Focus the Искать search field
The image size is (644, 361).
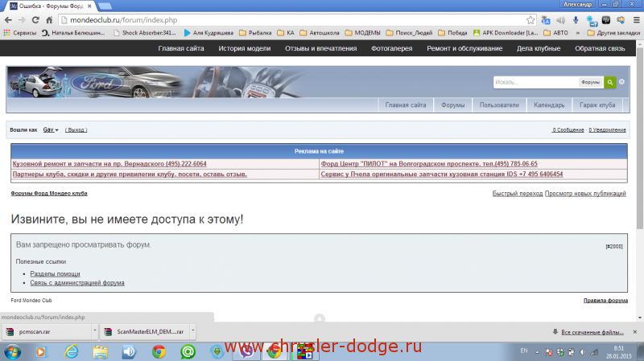coord(535,82)
